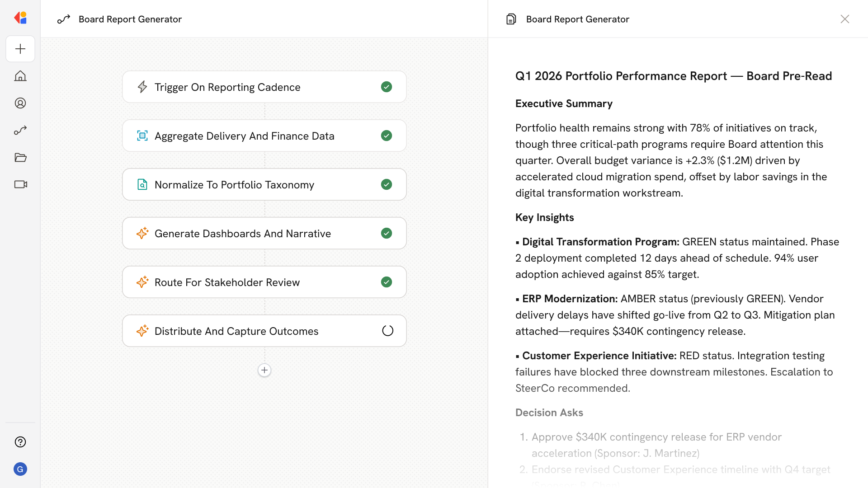Open the Home icon in sidebar
Screen dimensions: 868x488
point(20,76)
